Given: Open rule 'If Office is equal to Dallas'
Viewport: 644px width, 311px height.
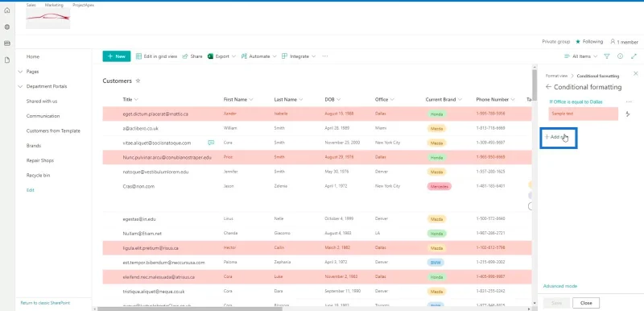Looking at the screenshot, I should click(x=576, y=102).
